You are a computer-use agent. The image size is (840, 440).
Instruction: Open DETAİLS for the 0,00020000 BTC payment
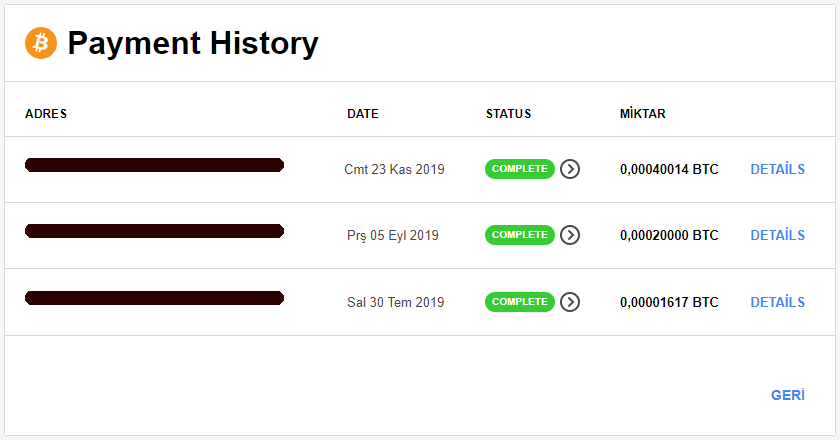click(x=777, y=235)
